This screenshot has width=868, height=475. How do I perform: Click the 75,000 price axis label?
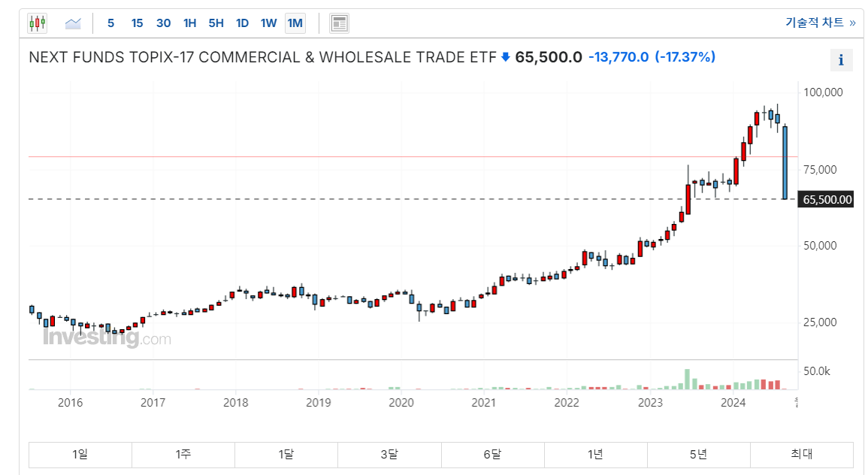point(820,169)
